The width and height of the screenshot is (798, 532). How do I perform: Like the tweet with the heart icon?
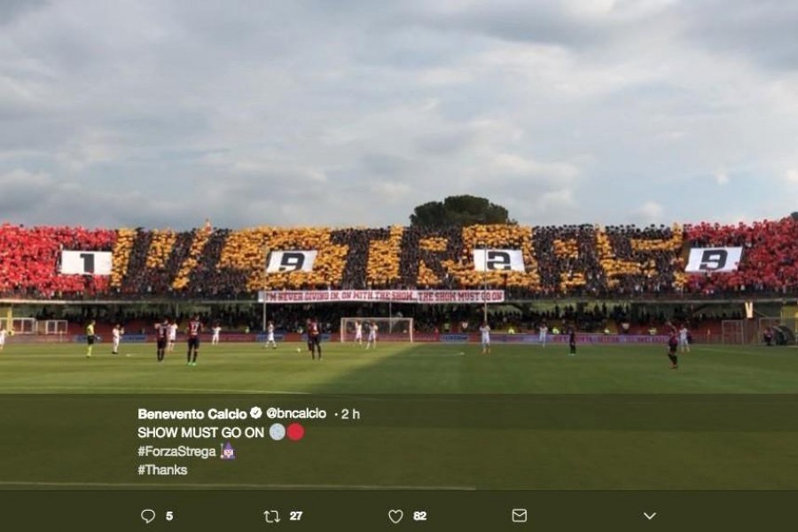(x=395, y=516)
